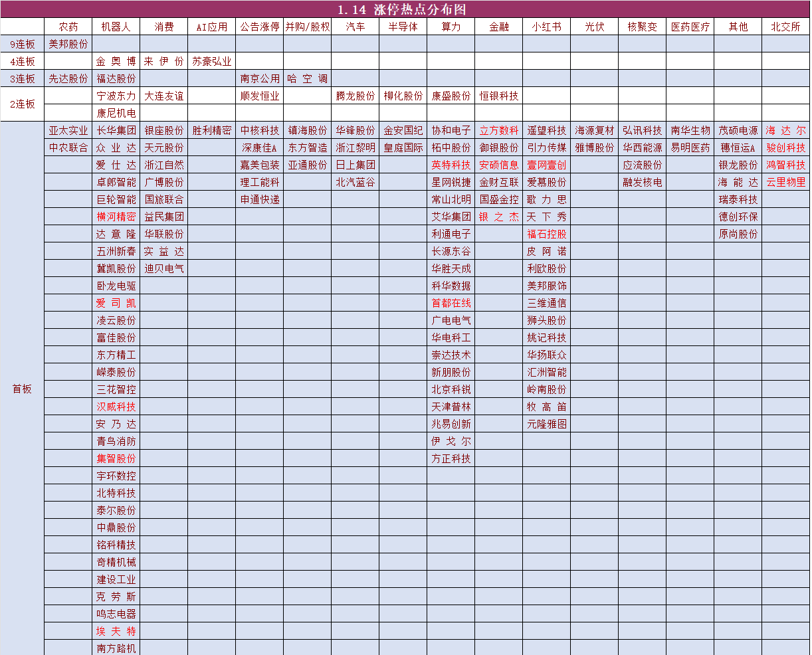Viewport: 812px width, 655px height.
Task: Select the cell 先达股份
Action: click(68, 78)
